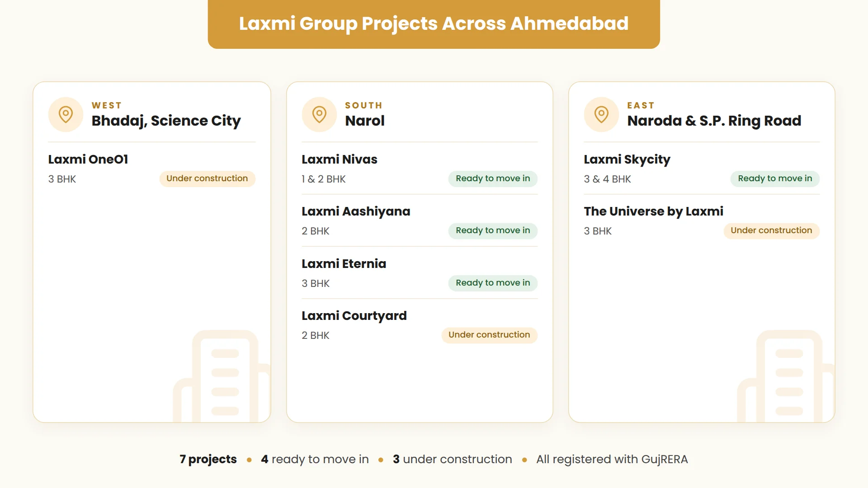The height and width of the screenshot is (488, 868).
Task: Click the SOUTH region label
Action: click(x=363, y=105)
